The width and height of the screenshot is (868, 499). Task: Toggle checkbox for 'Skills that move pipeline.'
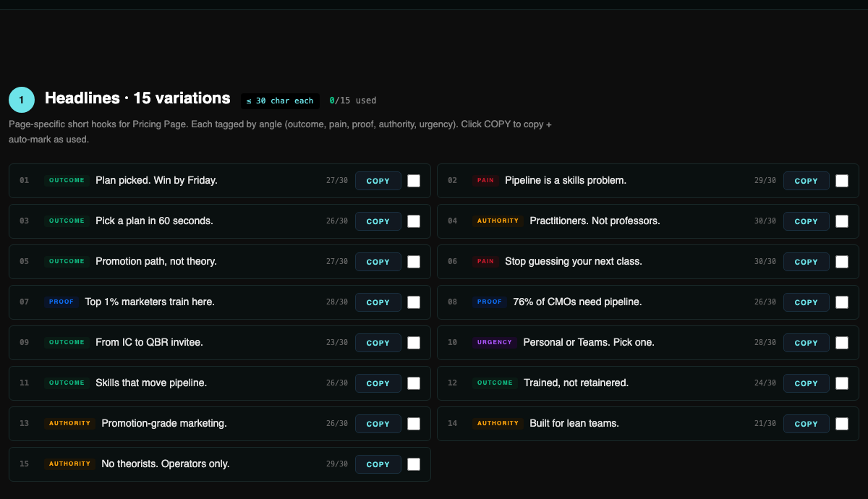[414, 383]
